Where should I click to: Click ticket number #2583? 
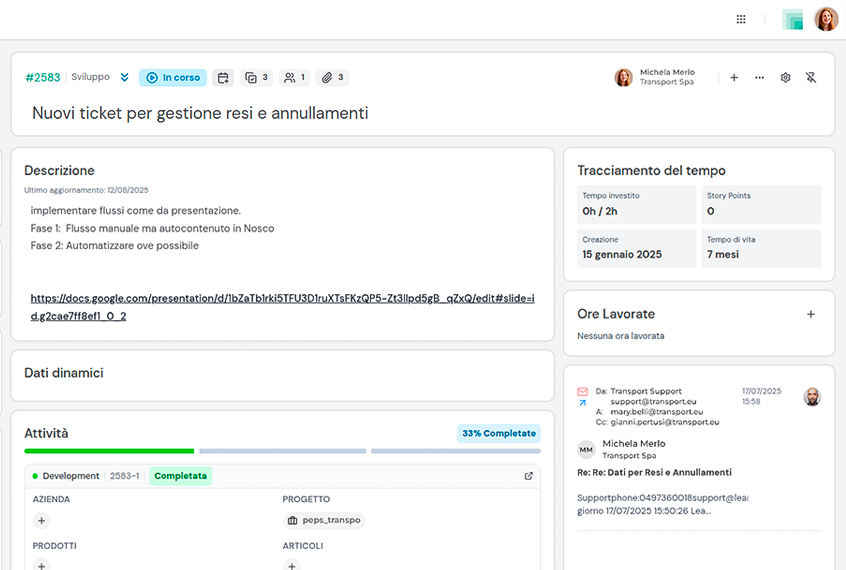point(43,77)
